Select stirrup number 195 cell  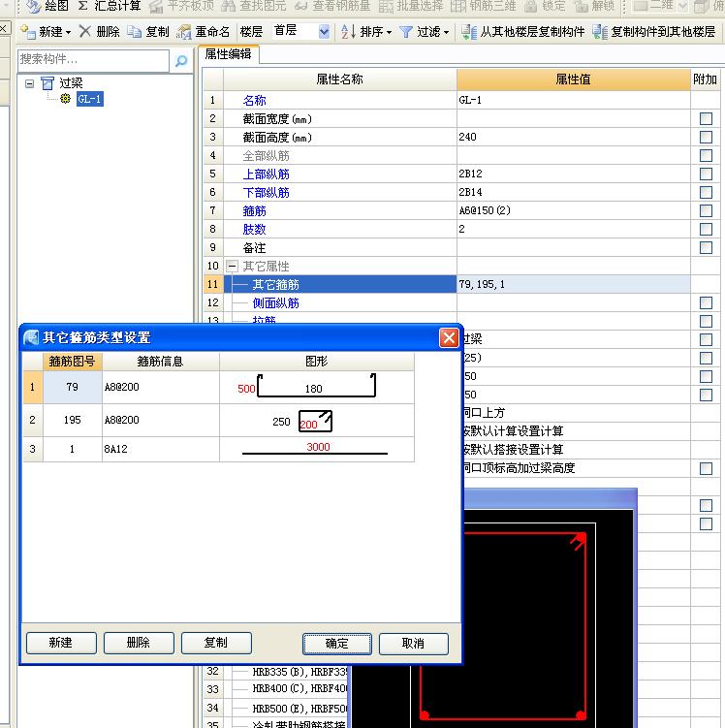click(72, 420)
